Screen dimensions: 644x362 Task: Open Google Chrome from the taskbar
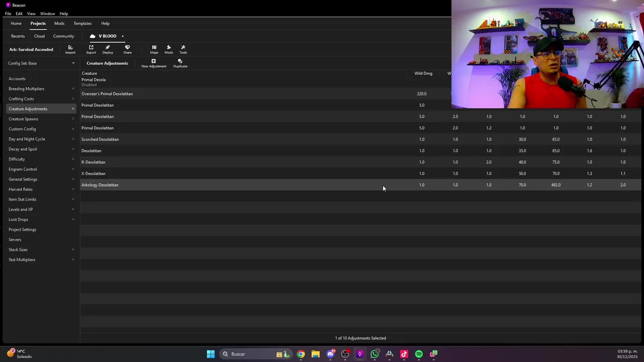(301, 354)
